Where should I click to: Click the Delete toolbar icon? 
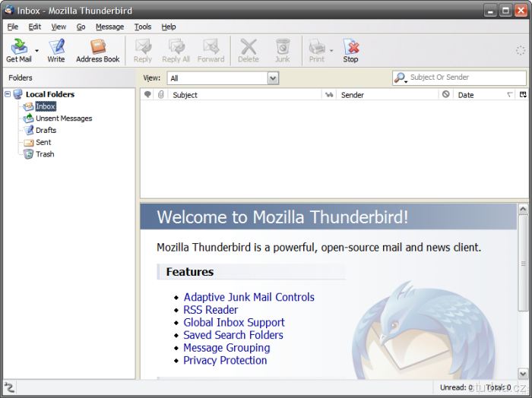coord(249,50)
